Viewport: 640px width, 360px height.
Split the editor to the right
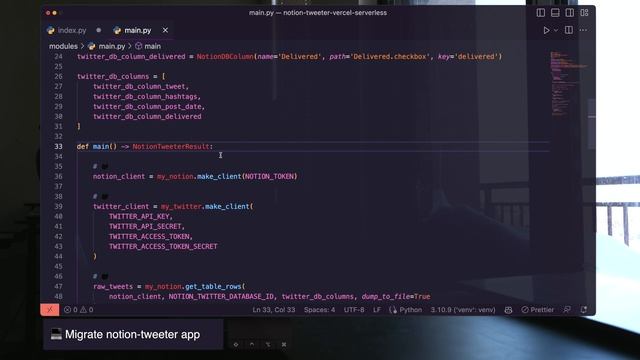[569, 30]
